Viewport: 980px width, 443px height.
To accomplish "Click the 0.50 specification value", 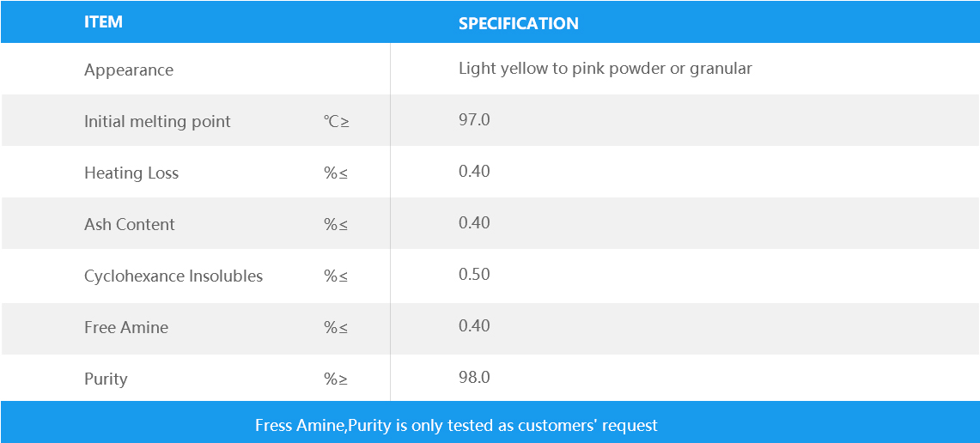I will tap(474, 274).
